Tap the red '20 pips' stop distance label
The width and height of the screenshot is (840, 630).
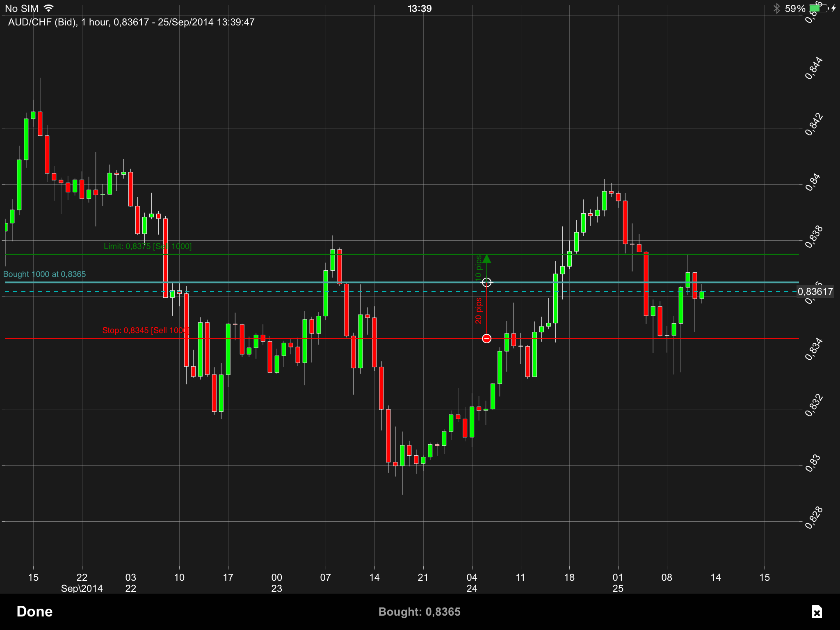pyautogui.click(x=478, y=310)
